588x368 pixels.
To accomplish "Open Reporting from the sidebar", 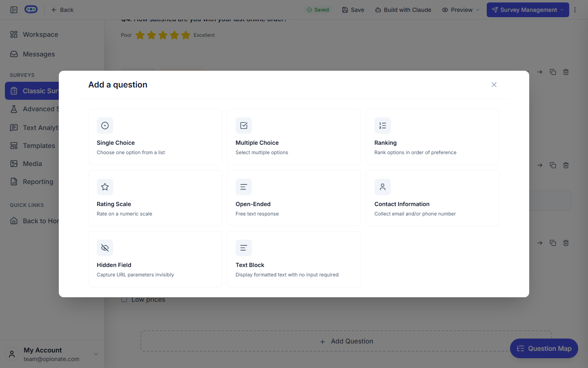I will tap(33, 182).
